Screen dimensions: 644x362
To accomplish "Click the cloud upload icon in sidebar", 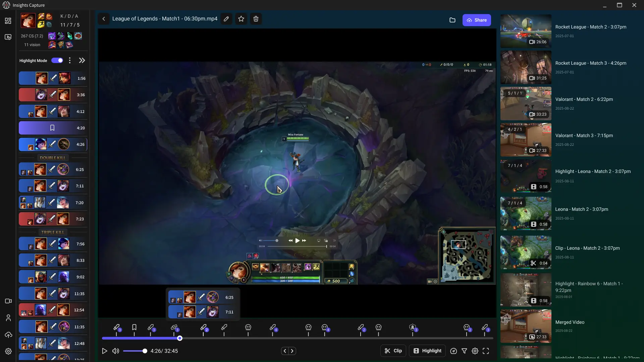I will 8,335.
